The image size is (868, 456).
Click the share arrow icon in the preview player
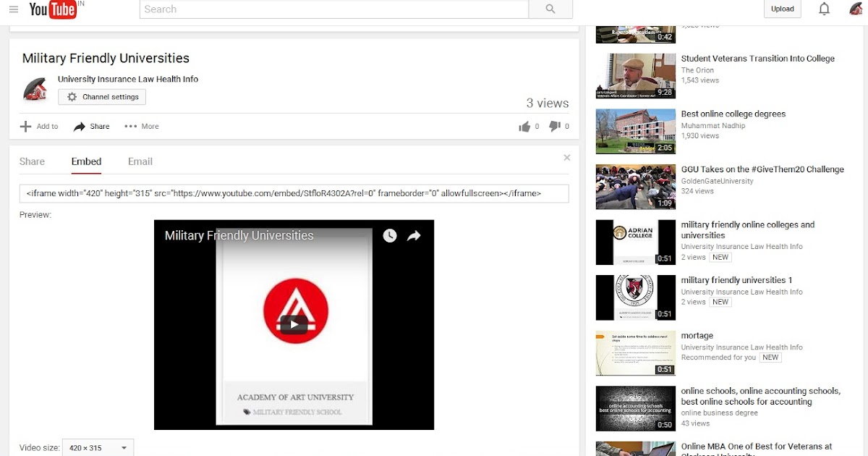(414, 236)
